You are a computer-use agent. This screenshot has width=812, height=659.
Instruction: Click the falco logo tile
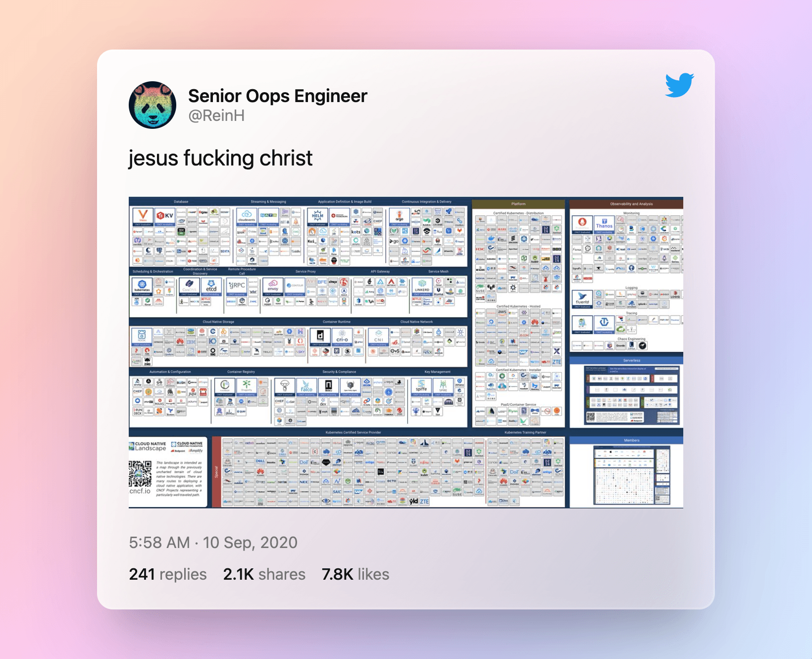click(x=306, y=387)
